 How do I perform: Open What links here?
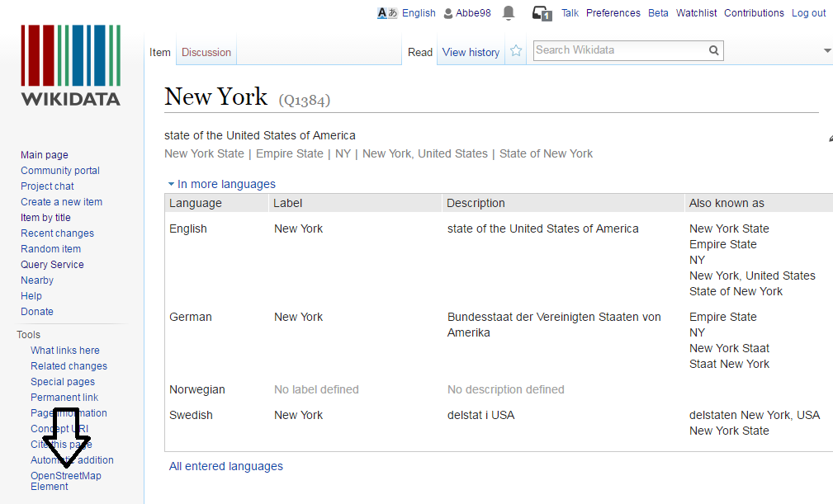(65, 351)
